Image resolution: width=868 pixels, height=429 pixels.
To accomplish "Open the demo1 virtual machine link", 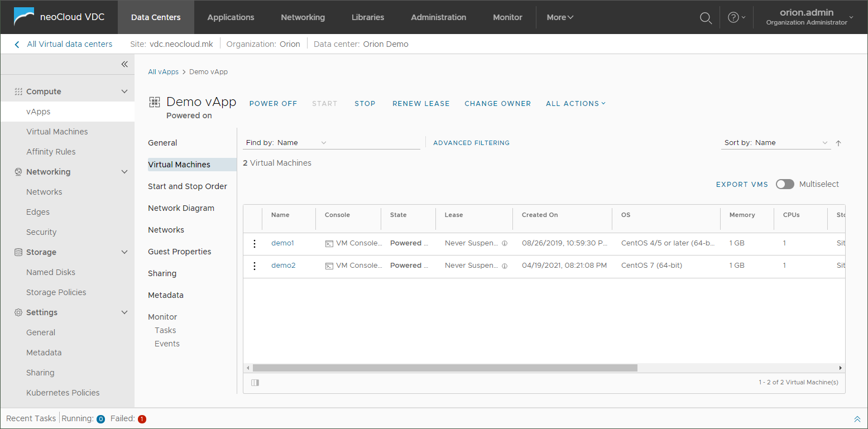I will 282,243.
